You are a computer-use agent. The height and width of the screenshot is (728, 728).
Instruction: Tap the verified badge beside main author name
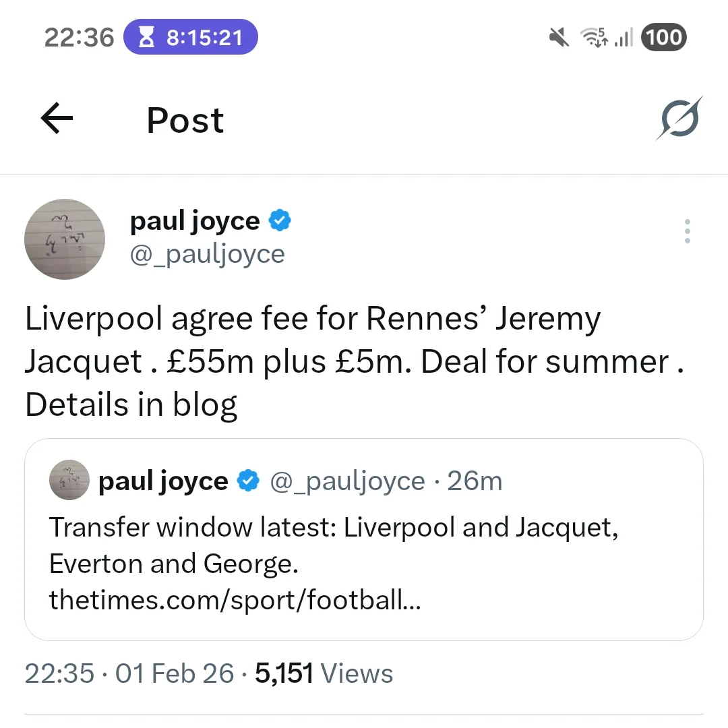click(x=280, y=220)
